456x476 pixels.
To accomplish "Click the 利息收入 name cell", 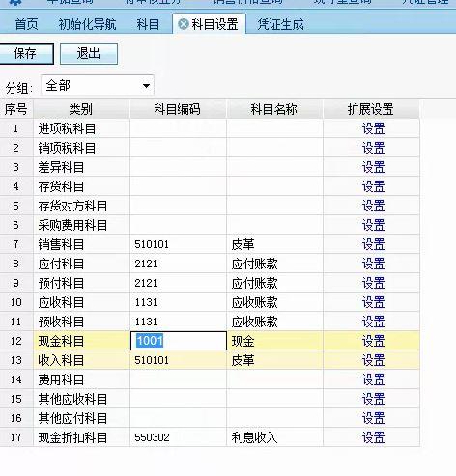I will coord(275,437).
